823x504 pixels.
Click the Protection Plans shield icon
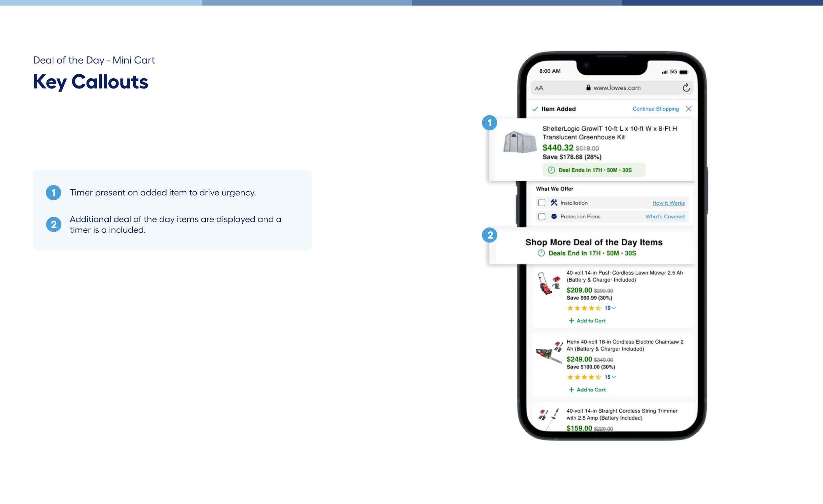click(554, 216)
